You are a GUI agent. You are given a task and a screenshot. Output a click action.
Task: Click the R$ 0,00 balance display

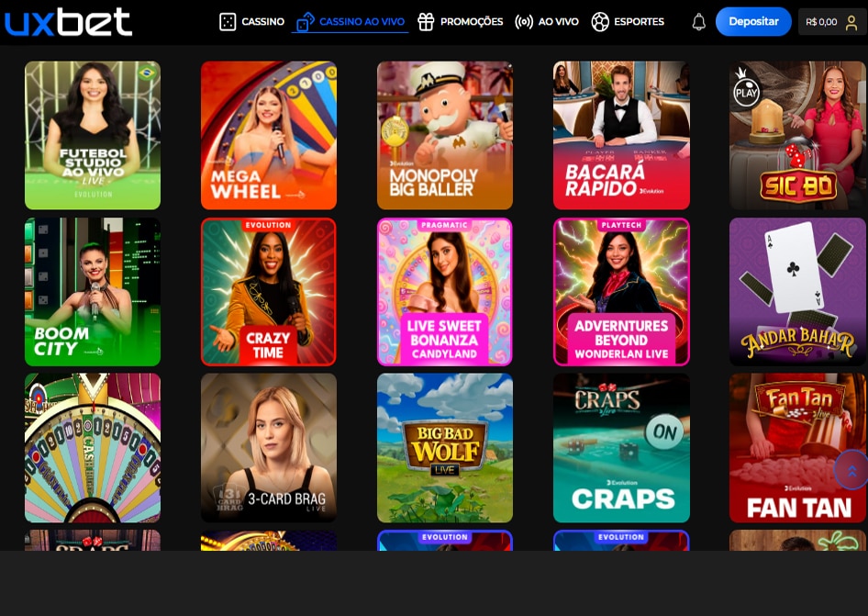pos(822,21)
